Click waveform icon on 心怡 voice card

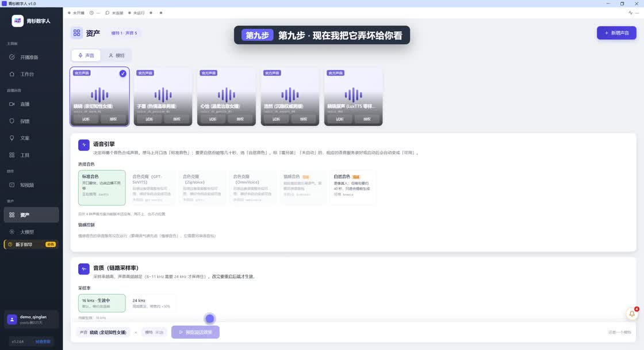[227, 94]
